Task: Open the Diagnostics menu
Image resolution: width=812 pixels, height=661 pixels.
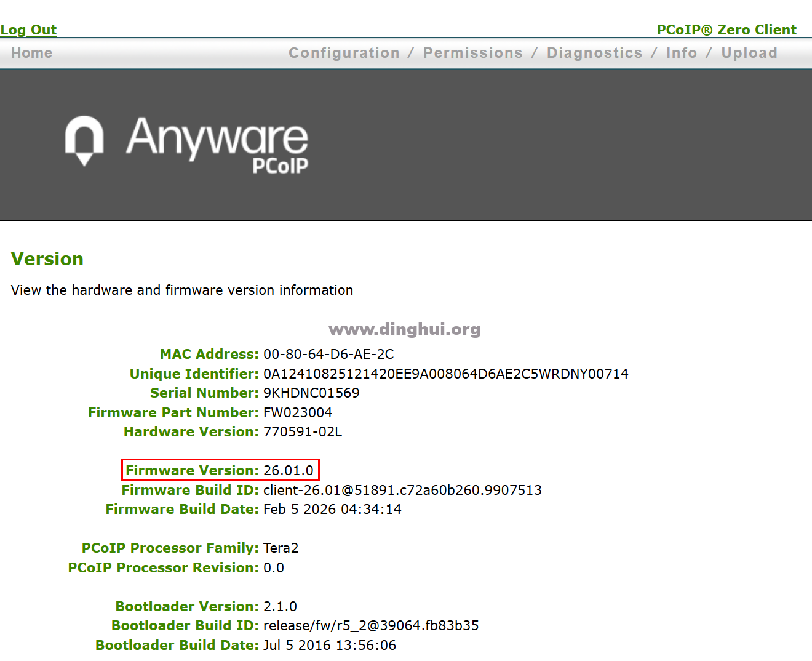Action: (x=594, y=53)
